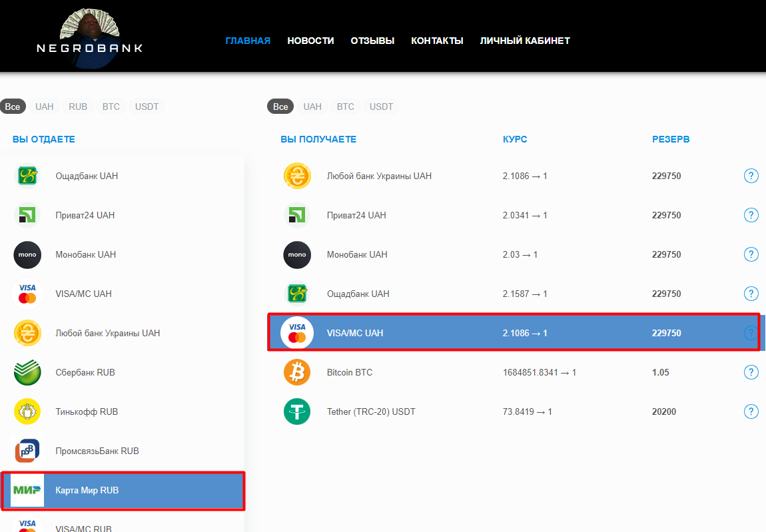The image size is (766, 532).
Task: Select VISA/MC UAH icon in receive list
Action: coord(297,333)
